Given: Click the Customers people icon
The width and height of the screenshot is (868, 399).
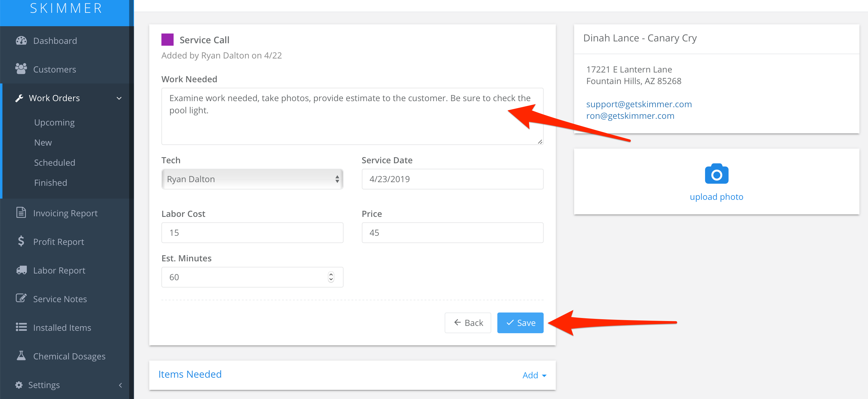Looking at the screenshot, I should pos(21,69).
